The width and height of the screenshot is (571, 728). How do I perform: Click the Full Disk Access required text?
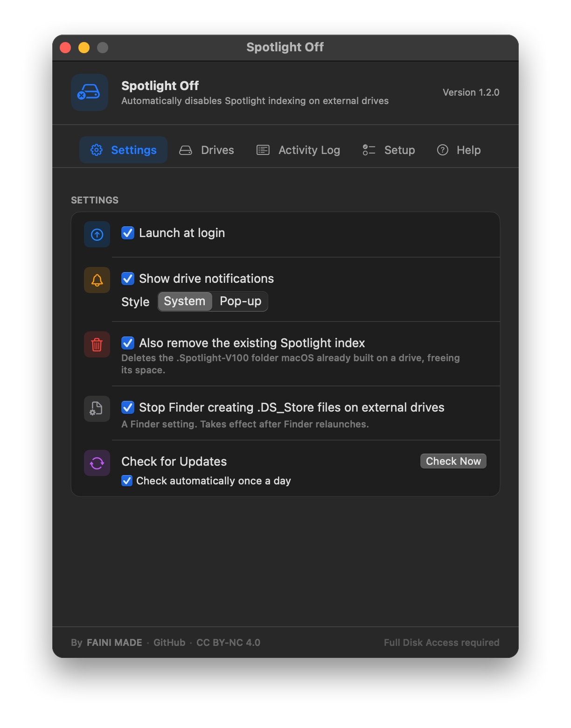[x=441, y=643]
